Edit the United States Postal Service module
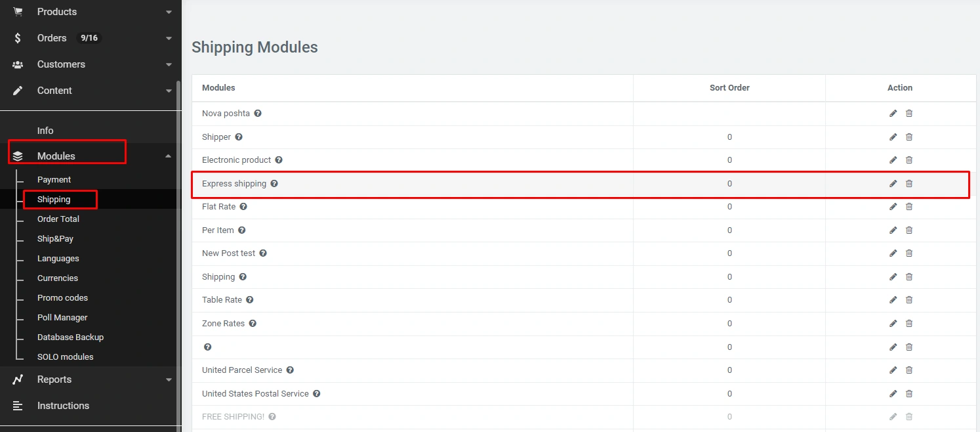 tap(893, 394)
